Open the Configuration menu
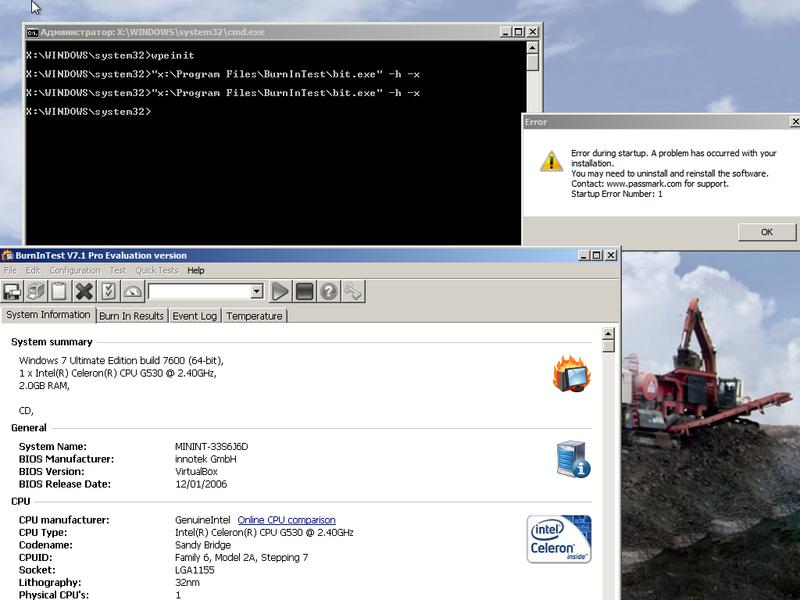Image resolution: width=800 pixels, height=600 pixels. pos(74,270)
